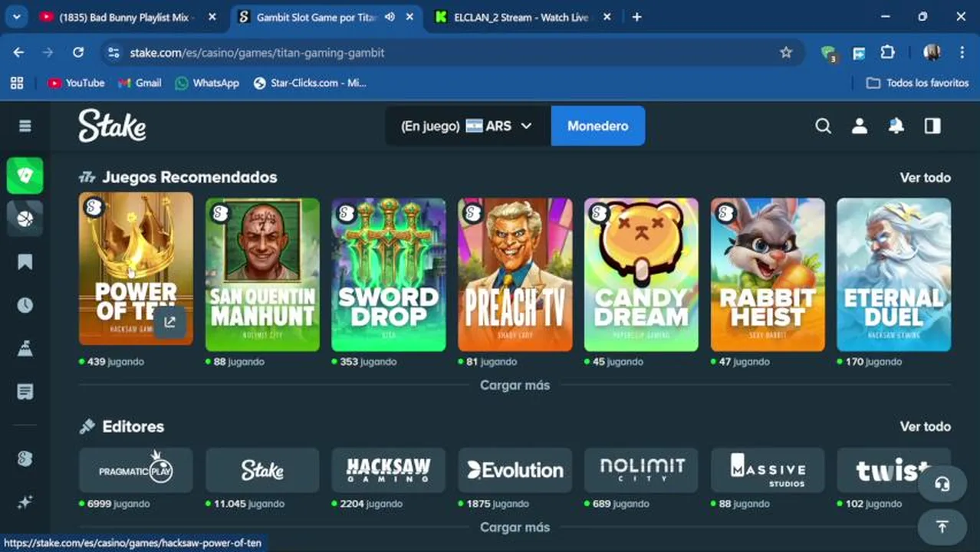Open Stake Originals icon in sidebar
This screenshot has width=980, height=552.
[x=25, y=458]
